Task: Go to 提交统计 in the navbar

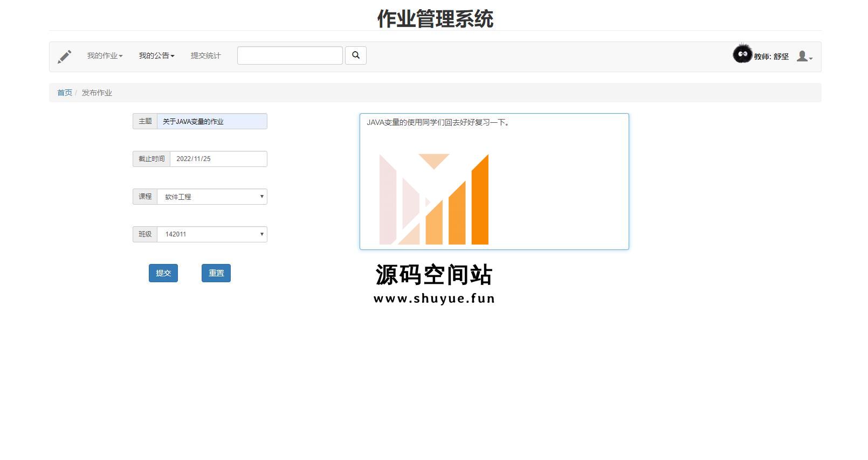Action: click(205, 55)
